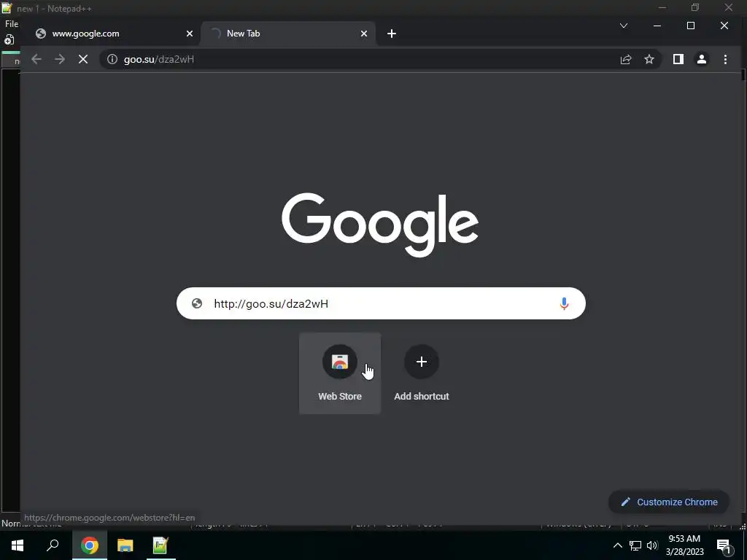
Task: Share this page icon
Action: (625, 59)
